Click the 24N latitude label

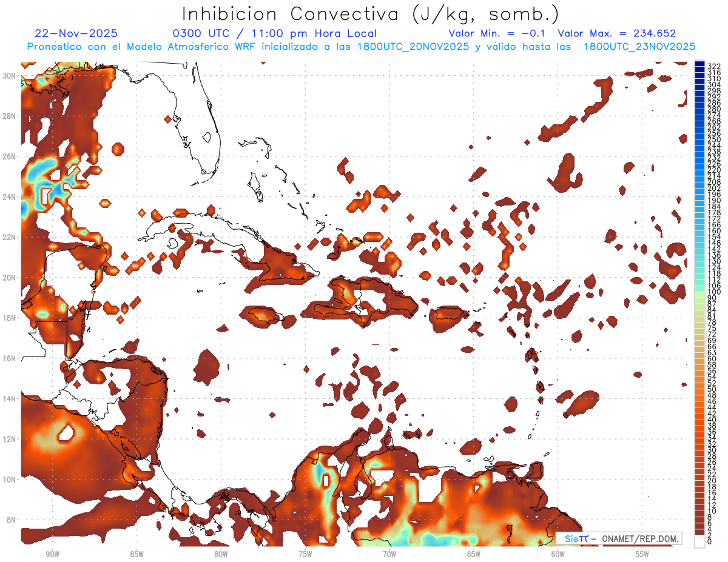coord(10,196)
